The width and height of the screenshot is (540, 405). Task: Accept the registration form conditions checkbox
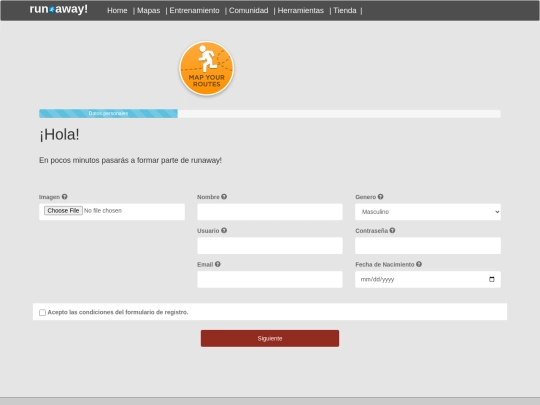[42, 312]
